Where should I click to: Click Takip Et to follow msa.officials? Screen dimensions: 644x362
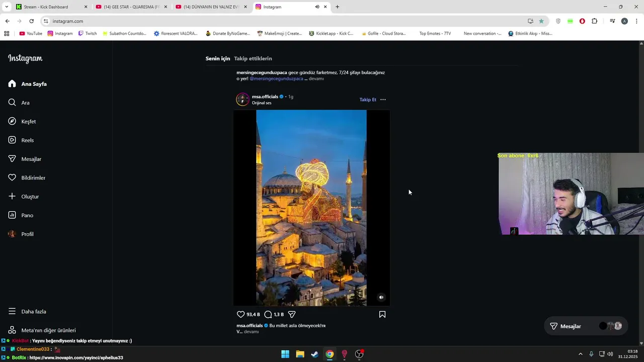pyautogui.click(x=368, y=100)
